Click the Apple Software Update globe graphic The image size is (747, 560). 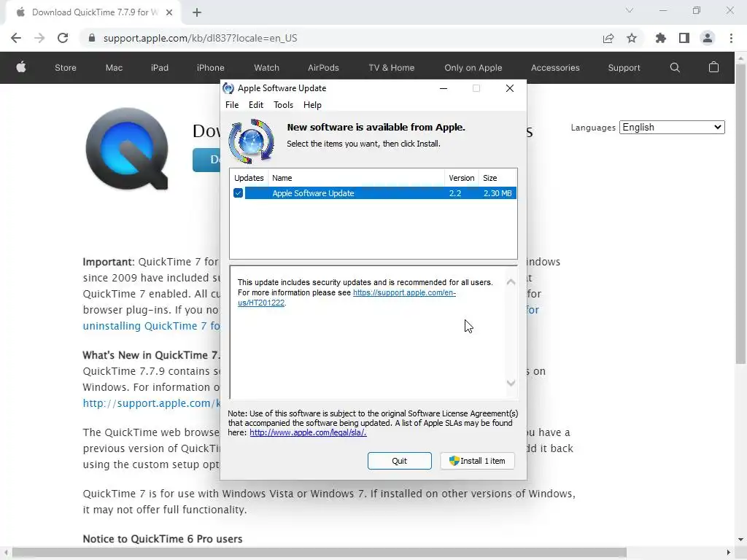pyautogui.click(x=251, y=141)
